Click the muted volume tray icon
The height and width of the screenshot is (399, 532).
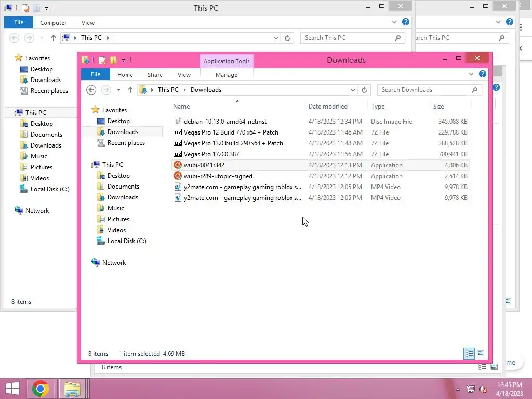483,389
